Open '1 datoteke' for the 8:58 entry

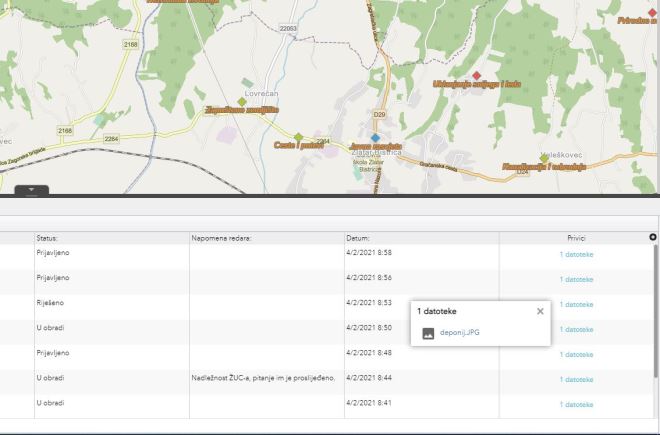pyautogui.click(x=576, y=255)
